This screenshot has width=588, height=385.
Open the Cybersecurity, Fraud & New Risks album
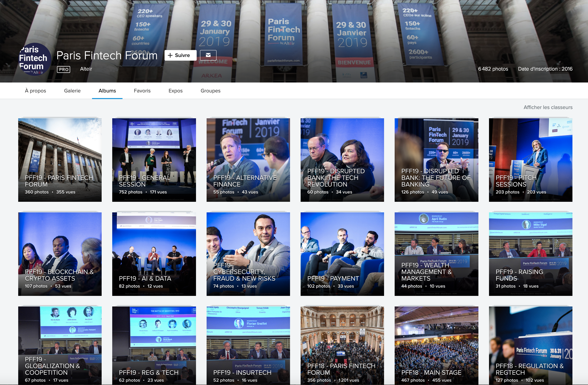click(x=248, y=254)
